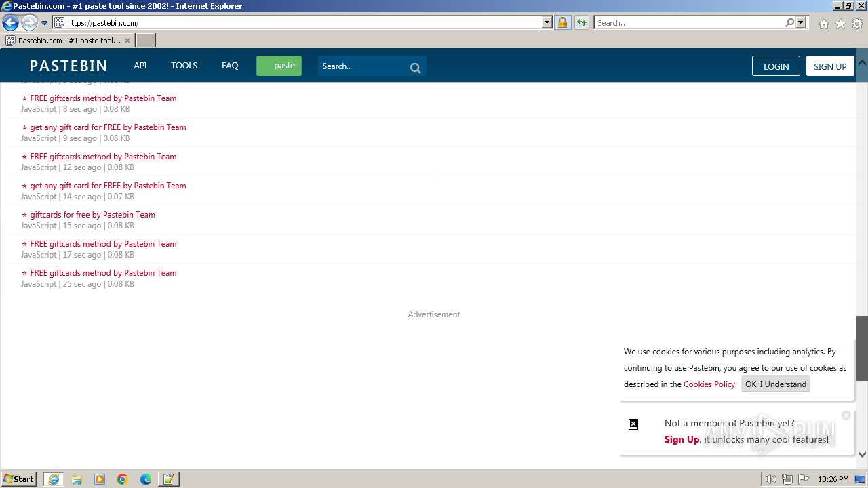Click the Home icon in IE toolbar
Viewport: 868px width, 488px height.
point(823,24)
